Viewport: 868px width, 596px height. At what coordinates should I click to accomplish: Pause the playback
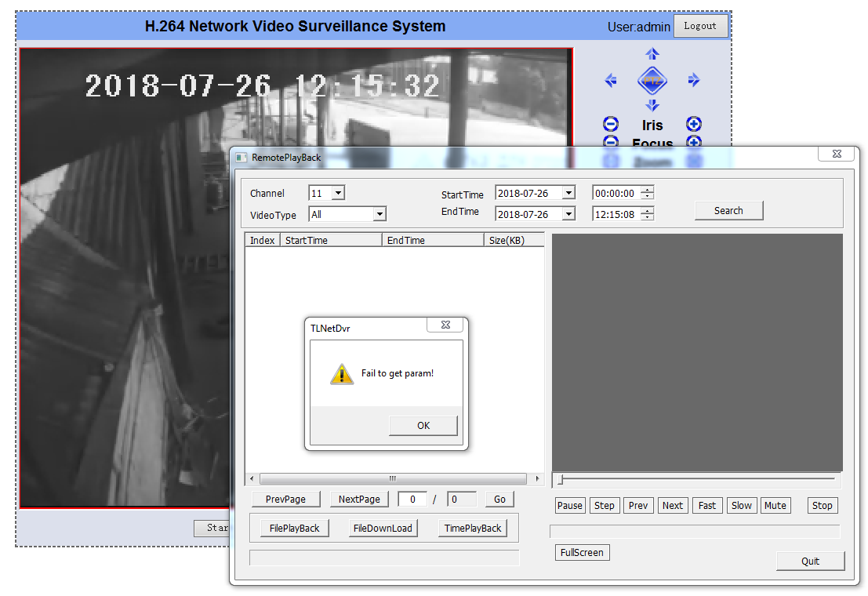tap(570, 505)
